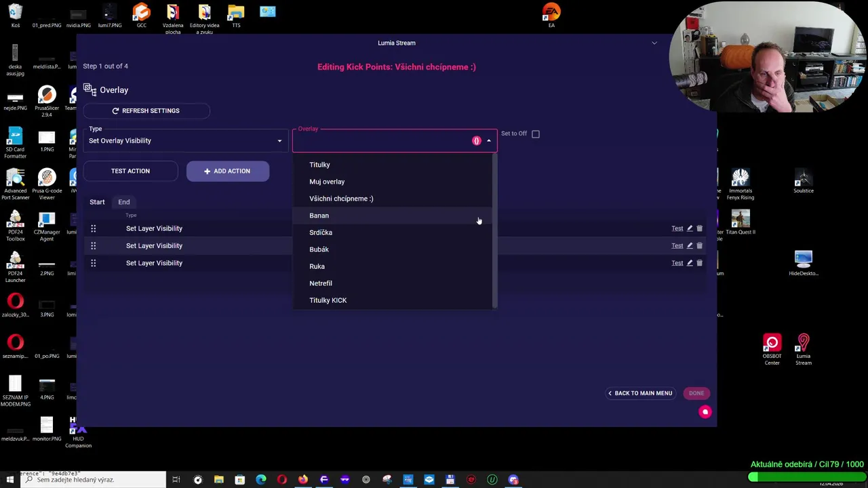
Task: Open the HUD Companion desktop shortcut
Action: tap(78, 432)
